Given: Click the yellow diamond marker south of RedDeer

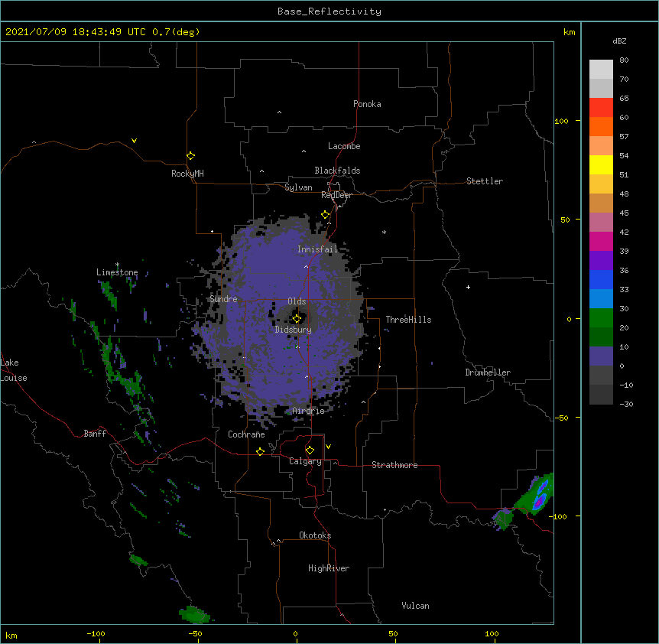Looking at the screenshot, I should pos(326,215).
